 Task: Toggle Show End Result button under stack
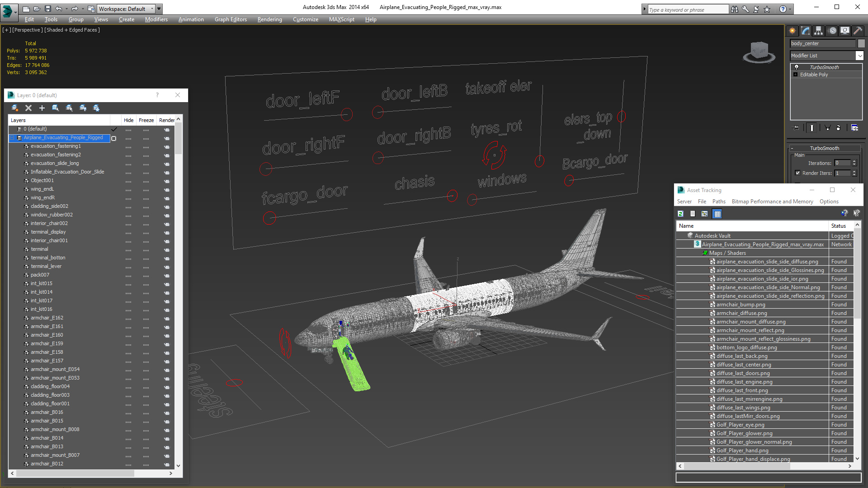[812, 128]
